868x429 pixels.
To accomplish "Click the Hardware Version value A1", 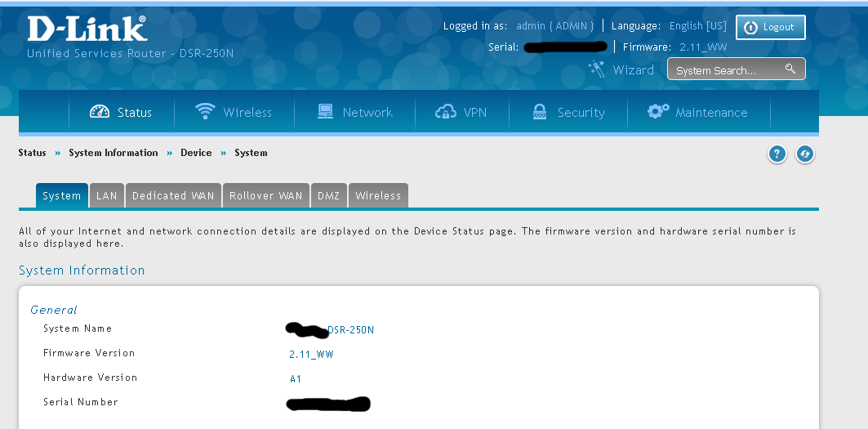I will (x=296, y=378).
